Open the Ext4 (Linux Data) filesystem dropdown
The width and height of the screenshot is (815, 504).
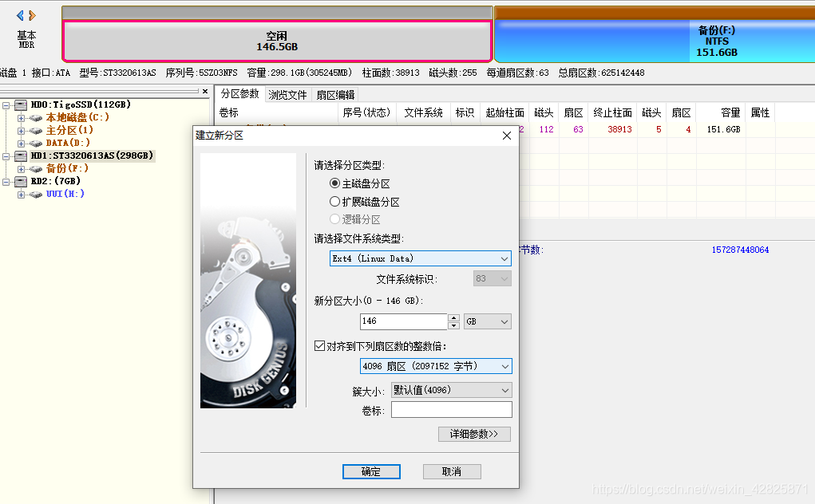pos(421,258)
